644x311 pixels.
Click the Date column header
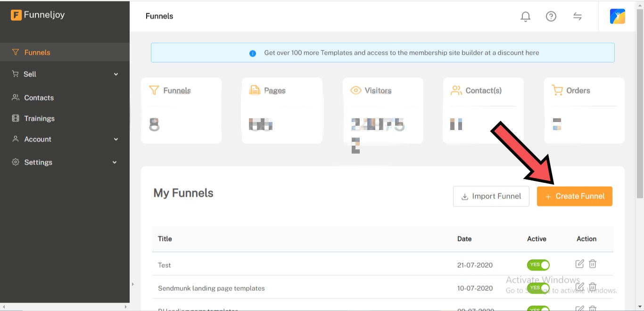(464, 239)
